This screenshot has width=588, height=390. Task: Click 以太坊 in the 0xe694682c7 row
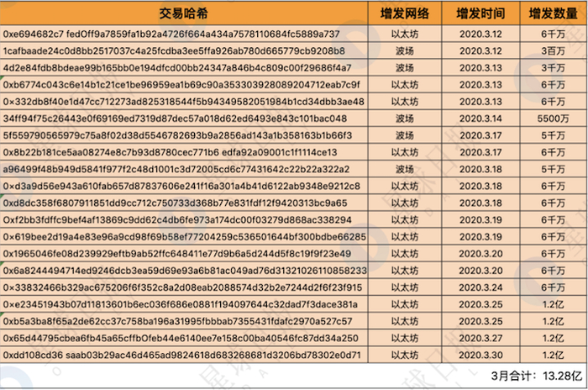click(405, 34)
